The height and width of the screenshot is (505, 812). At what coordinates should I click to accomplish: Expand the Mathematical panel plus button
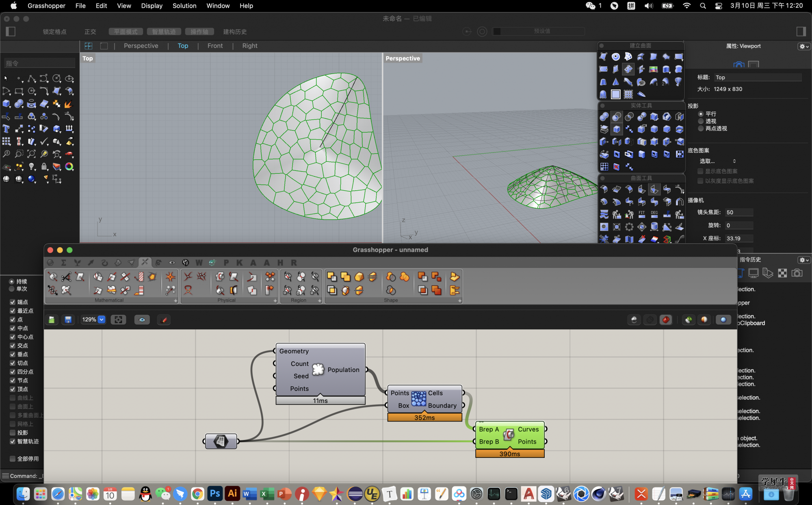click(175, 300)
